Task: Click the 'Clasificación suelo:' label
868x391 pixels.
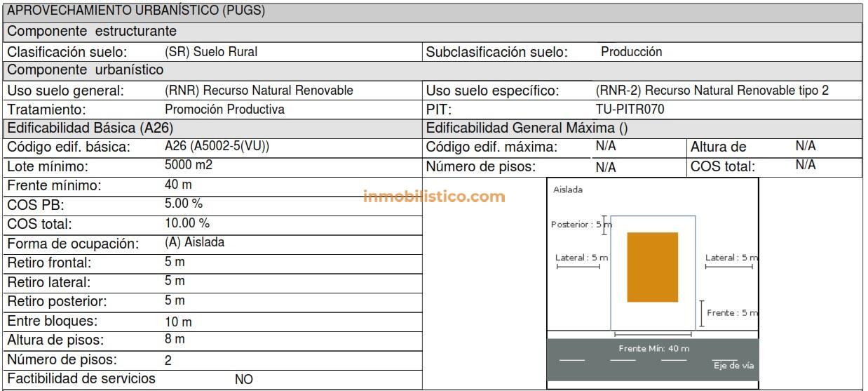Action: pos(67,52)
